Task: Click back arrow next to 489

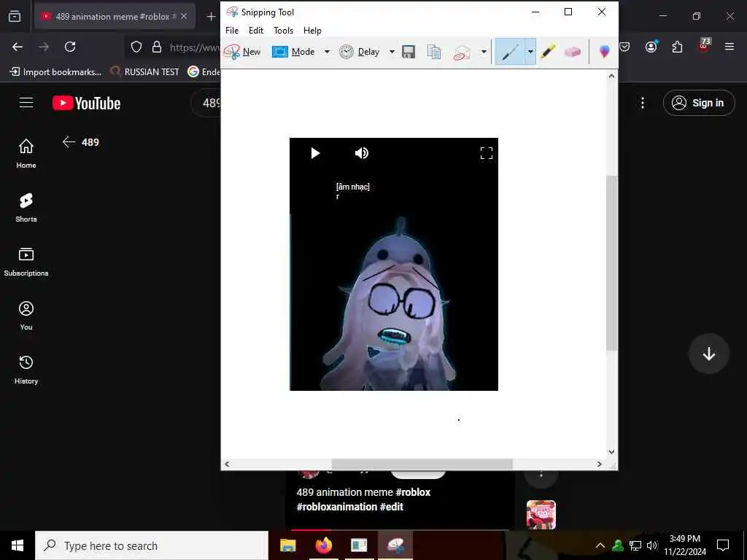Action: 69,142
